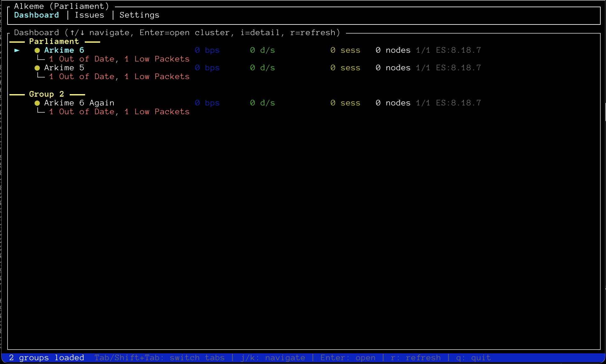Click the 'r: refresh' hint in status bar

coord(415,358)
